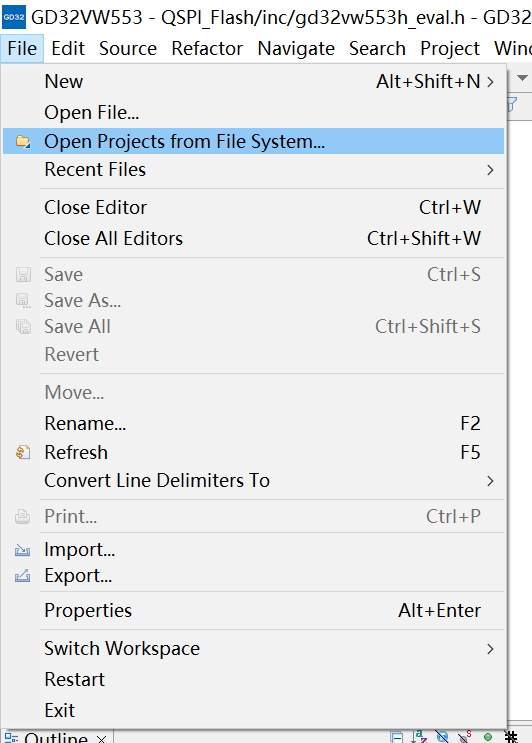The height and width of the screenshot is (743, 532).
Task: Click the Sort alphabetically icon in Outline toolbar
Action: point(419,737)
